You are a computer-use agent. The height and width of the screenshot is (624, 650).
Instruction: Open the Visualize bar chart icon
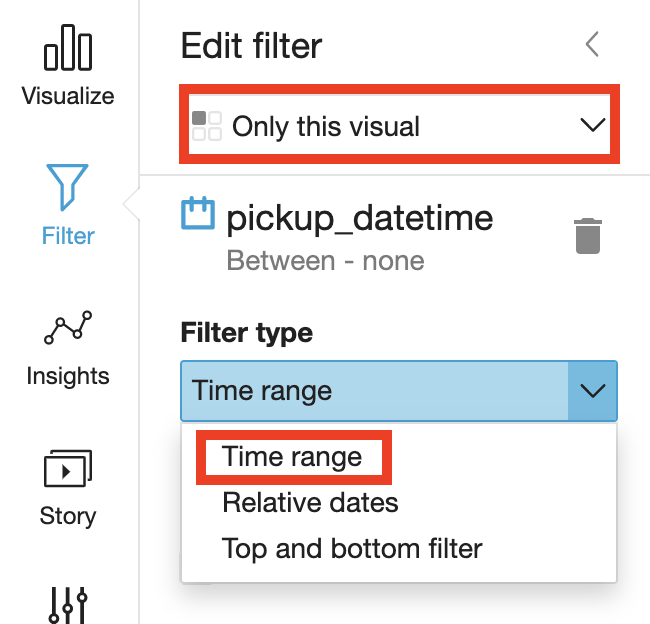68,47
